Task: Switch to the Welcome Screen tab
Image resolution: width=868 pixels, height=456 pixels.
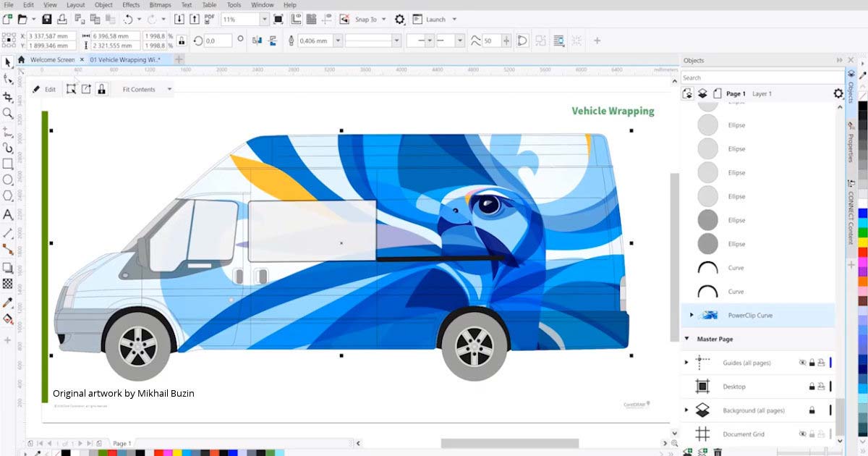Action: pos(51,59)
